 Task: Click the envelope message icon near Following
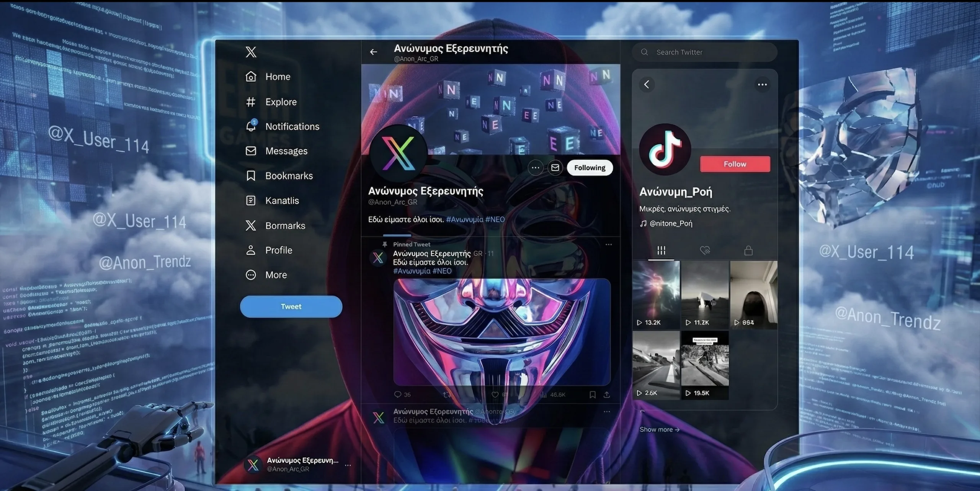point(555,168)
